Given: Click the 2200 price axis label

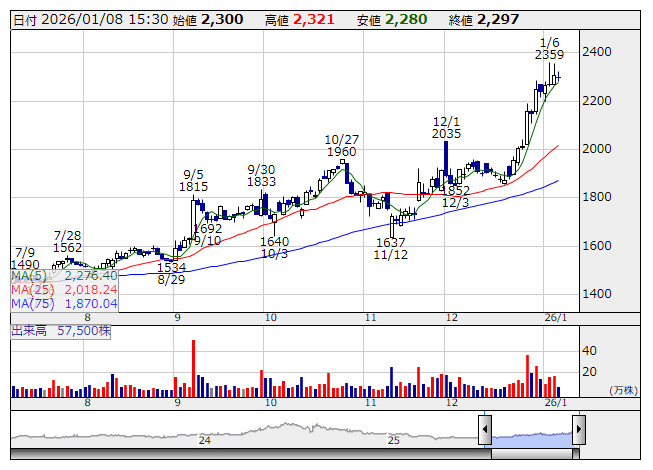Looking at the screenshot, I should 597,101.
